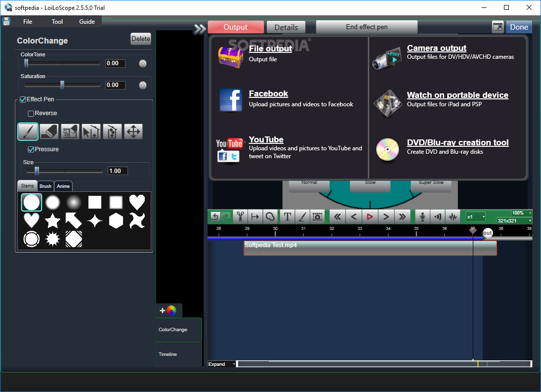
Task: Click the microphone record icon
Action: [x=422, y=217]
